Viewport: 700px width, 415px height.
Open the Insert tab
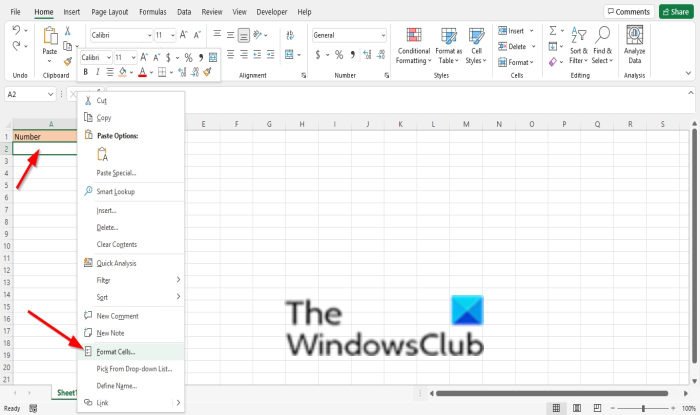pos(71,12)
